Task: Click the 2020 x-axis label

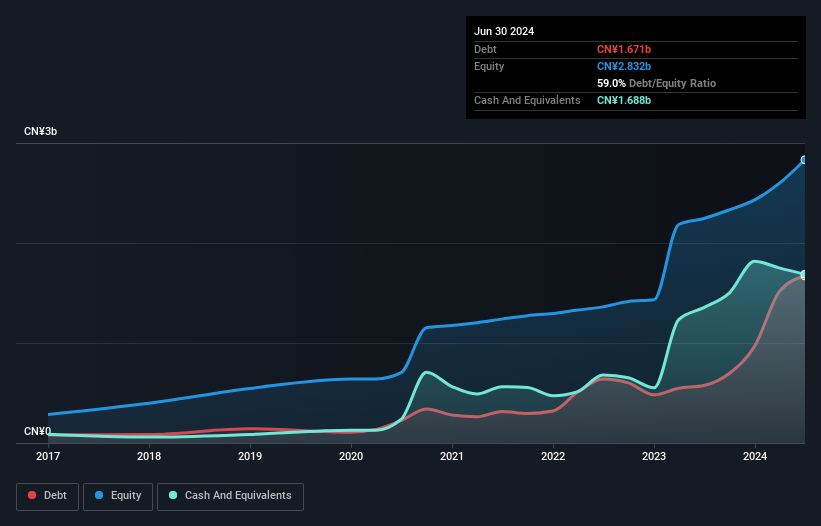Action: pos(351,456)
